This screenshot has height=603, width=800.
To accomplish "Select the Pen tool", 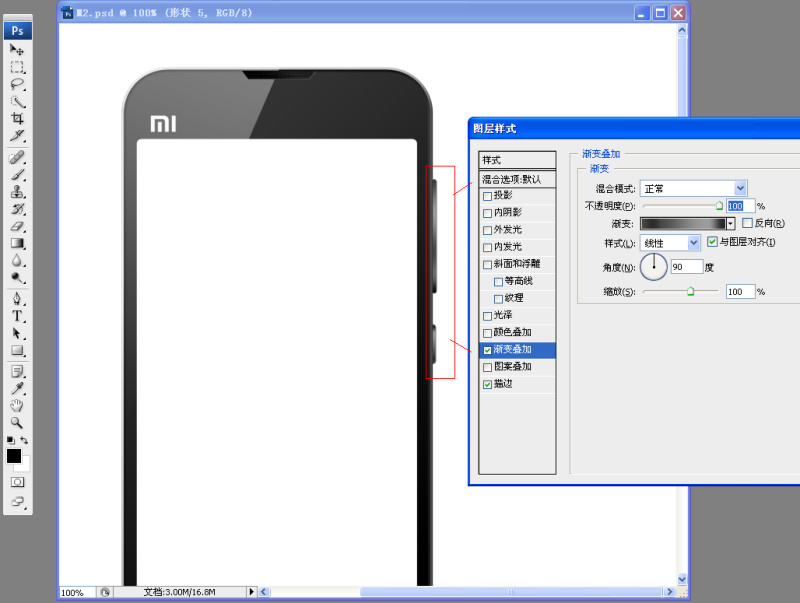I will (17, 298).
